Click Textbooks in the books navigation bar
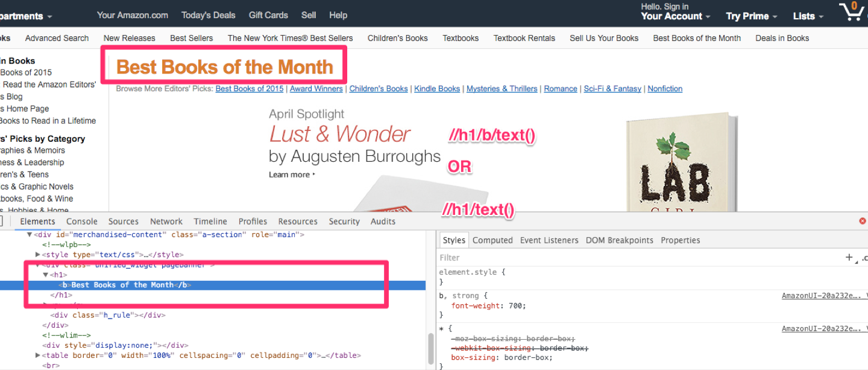Viewport: 868px width, 370px height. pos(461,38)
